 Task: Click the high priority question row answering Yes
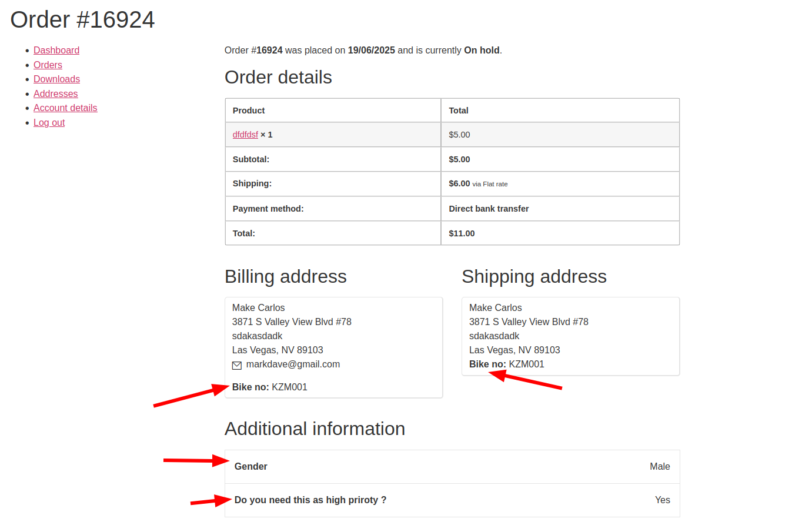pos(453,500)
